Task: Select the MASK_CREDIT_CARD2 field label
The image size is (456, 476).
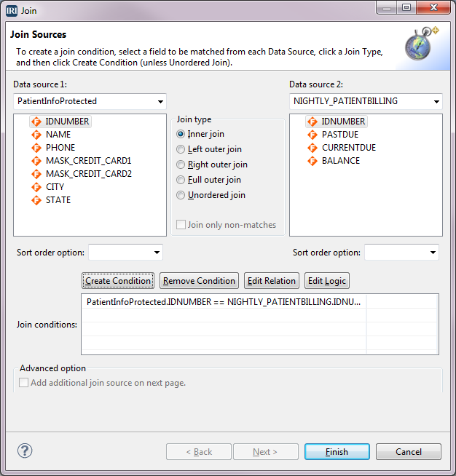Action: pos(89,174)
